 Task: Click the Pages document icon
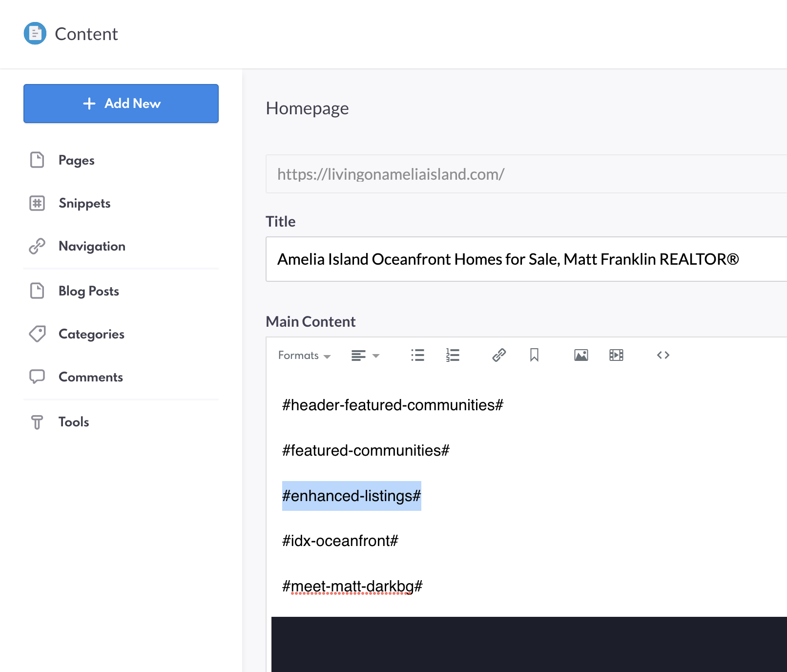(37, 160)
